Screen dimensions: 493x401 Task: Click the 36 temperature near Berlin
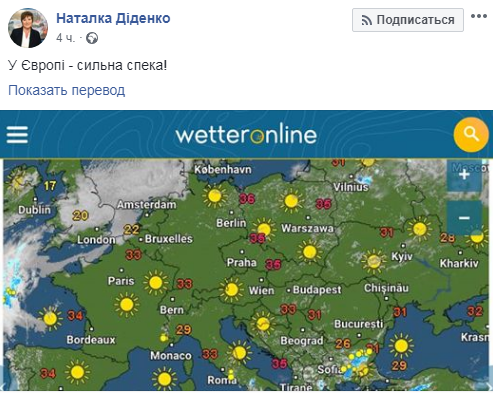[x=247, y=199]
